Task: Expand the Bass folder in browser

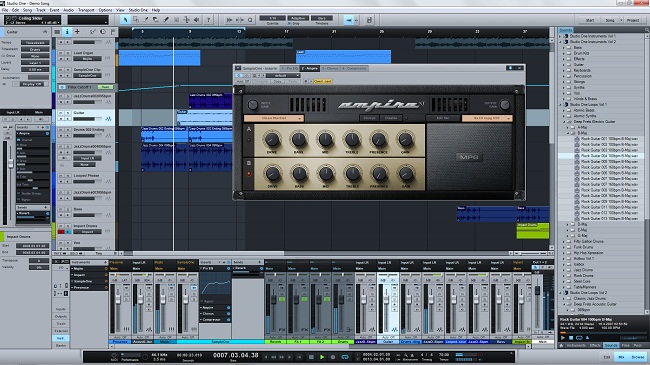Action: (x=564, y=48)
